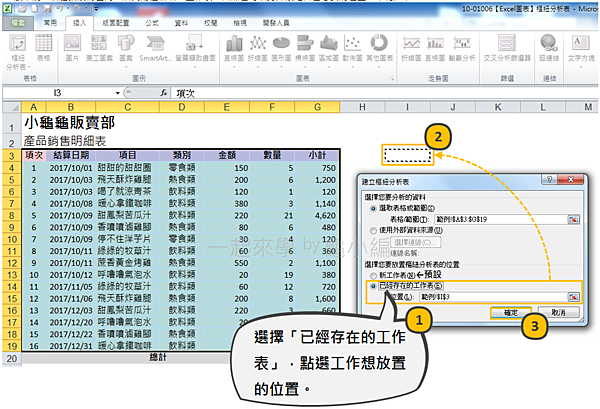Click the SmartArt icon
This screenshot has width=600, height=409.
[155, 47]
